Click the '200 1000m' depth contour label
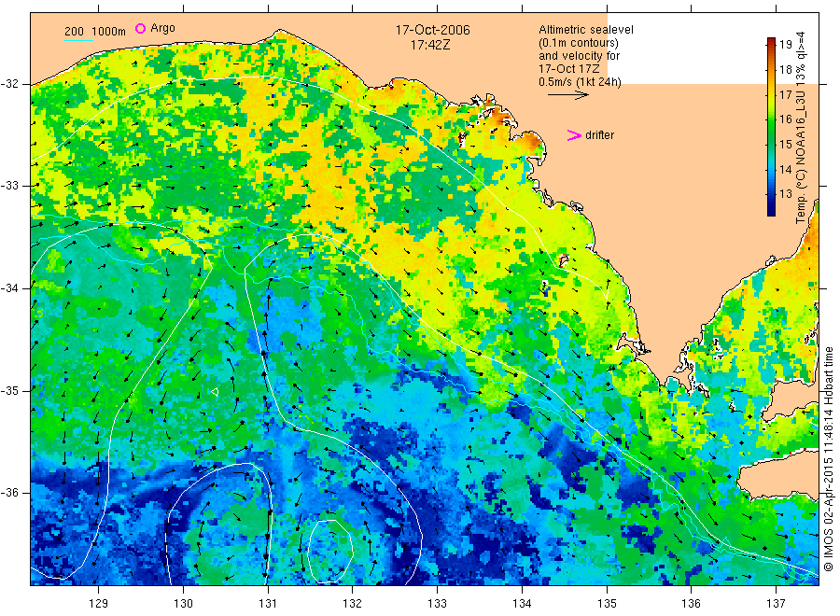 coord(95,32)
